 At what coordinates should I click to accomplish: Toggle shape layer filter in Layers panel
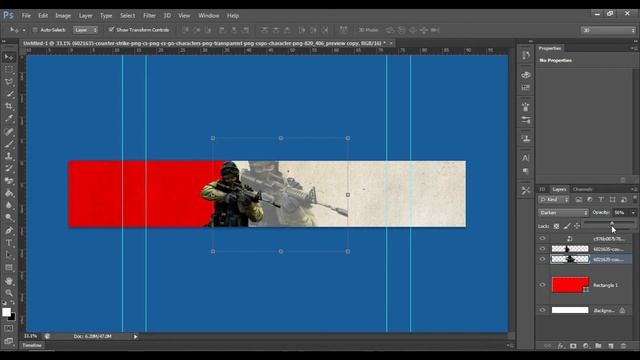coord(612,200)
